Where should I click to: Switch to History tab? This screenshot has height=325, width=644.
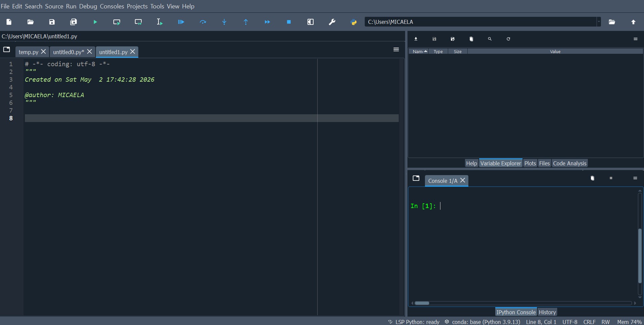547,312
